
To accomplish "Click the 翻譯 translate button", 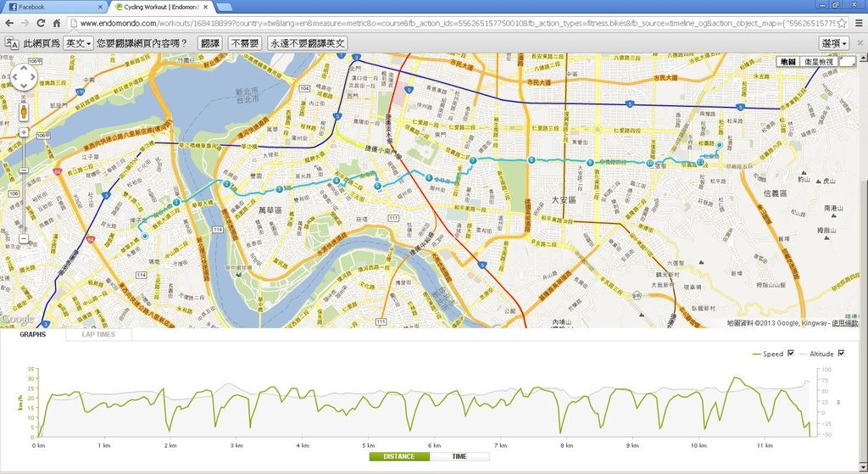I will click(x=210, y=43).
